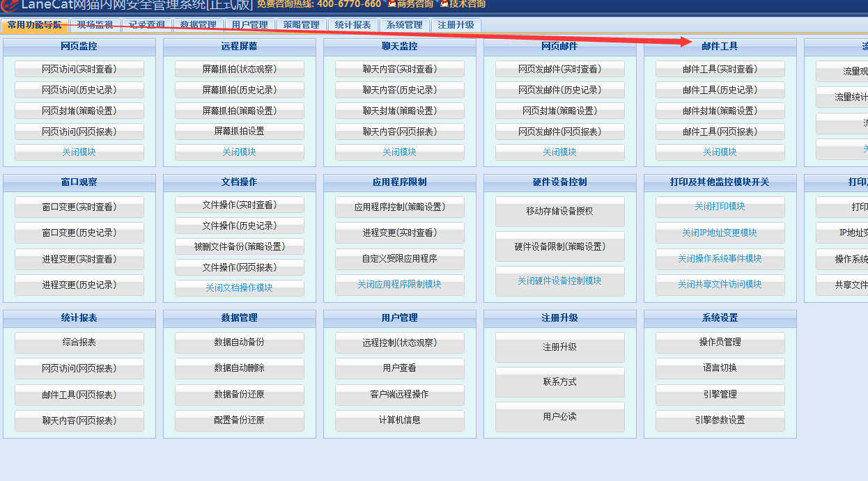Click the LaneCat logo icon
This screenshot has height=481, width=868.
8,4
